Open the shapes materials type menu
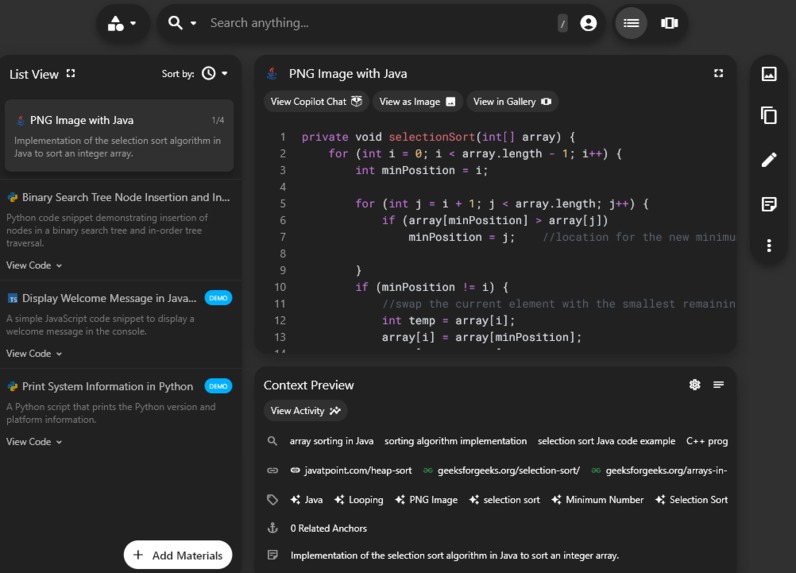The image size is (796, 573). click(x=122, y=23)
